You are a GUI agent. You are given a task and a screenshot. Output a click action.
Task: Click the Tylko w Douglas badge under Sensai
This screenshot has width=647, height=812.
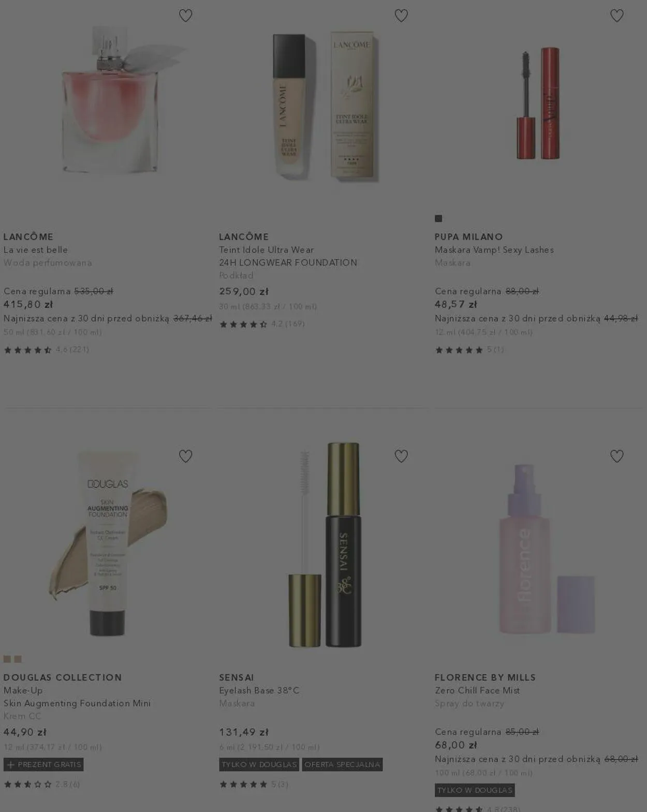click(x=259, y=764)
